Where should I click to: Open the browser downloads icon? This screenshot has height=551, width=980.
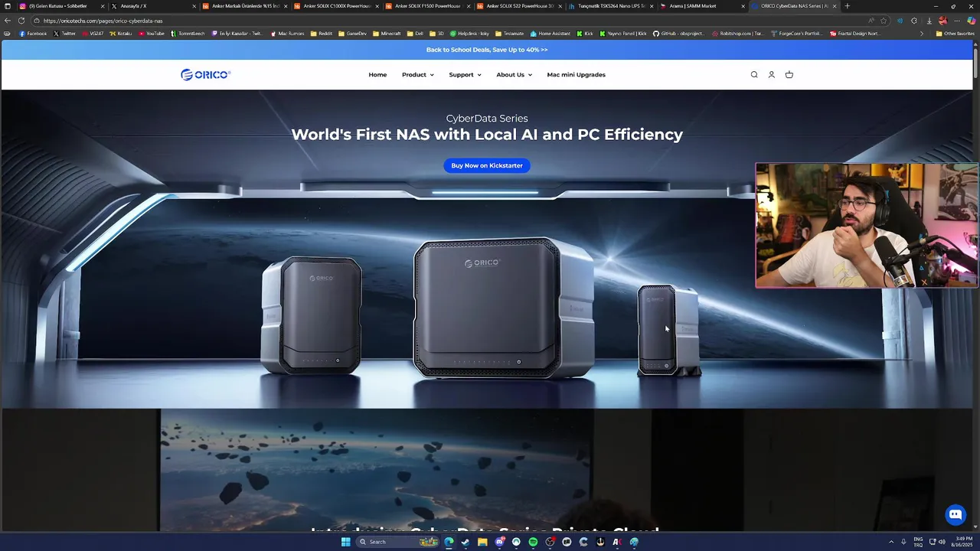click(929, 21)
